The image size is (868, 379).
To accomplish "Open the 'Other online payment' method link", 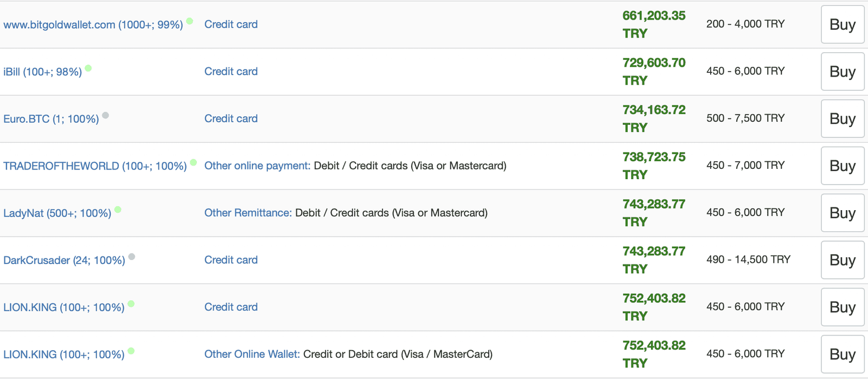I will [257, 166].
